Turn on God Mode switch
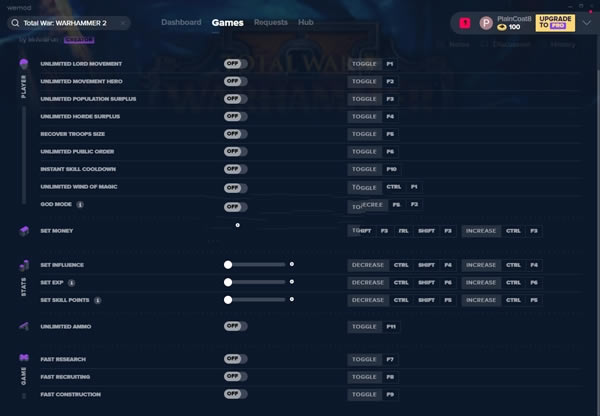This screenshot has width=600, height=416. 235,206
